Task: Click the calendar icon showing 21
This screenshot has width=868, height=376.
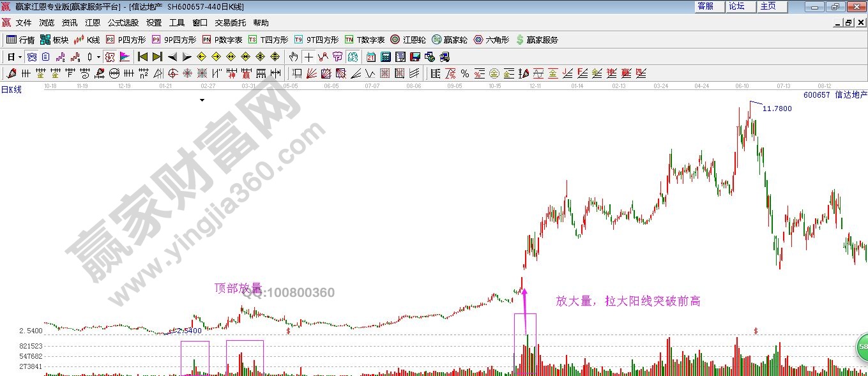Action: [371, 57]
